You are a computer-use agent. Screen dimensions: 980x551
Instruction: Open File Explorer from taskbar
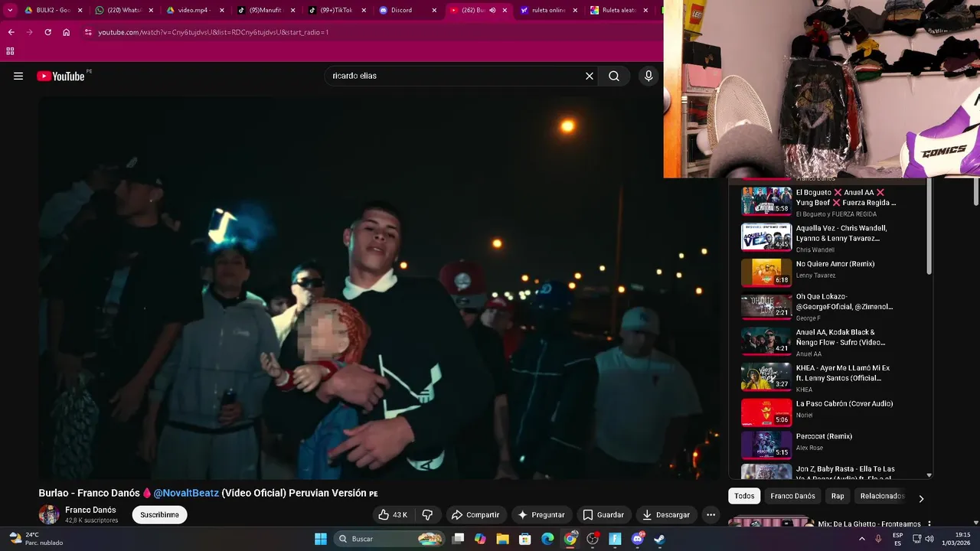(x=503, y=539)
